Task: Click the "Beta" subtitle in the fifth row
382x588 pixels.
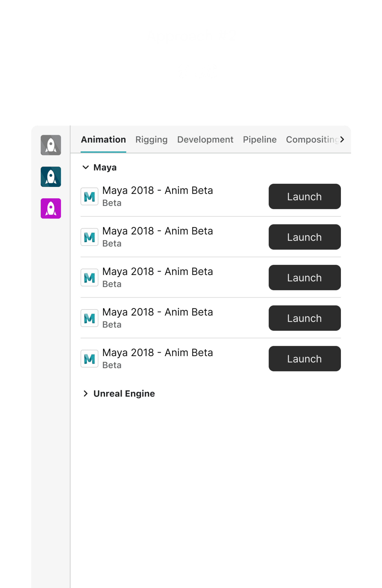Action: tap(112, 365)
